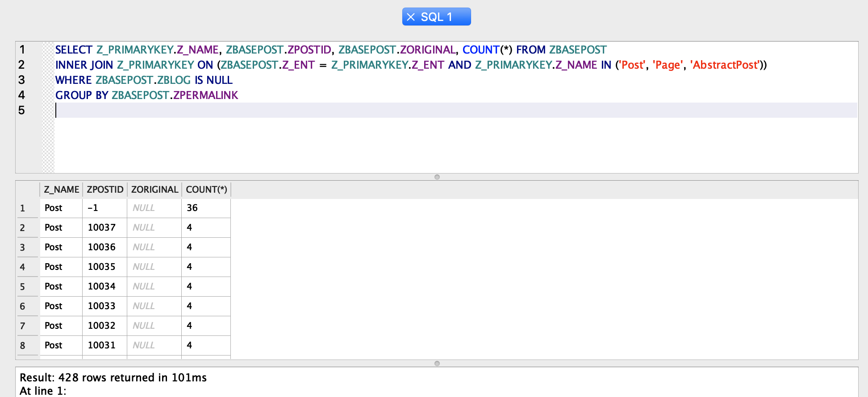The width and height of the screenshot is (868, 397).
Task: Click the cell containing 10034
Action: (105, 286)
